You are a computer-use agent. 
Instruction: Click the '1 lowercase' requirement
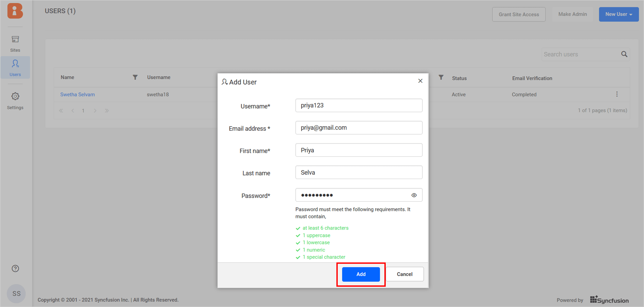click(x=316, y=242)
